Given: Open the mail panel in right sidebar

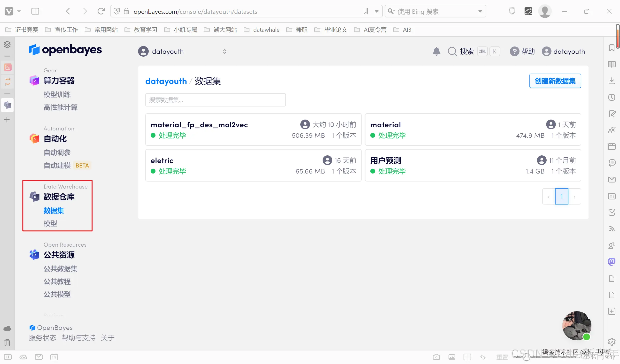Looking at the screenshot, I should [x=612, y=180].
